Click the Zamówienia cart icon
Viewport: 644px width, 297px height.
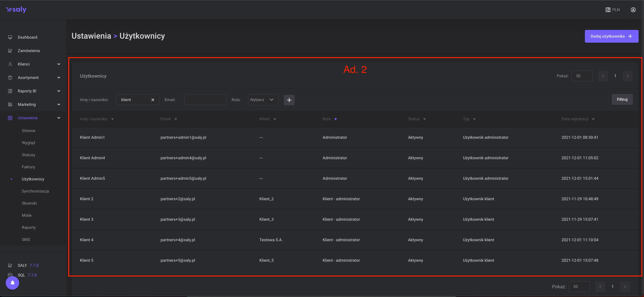(x=10, y=51)
